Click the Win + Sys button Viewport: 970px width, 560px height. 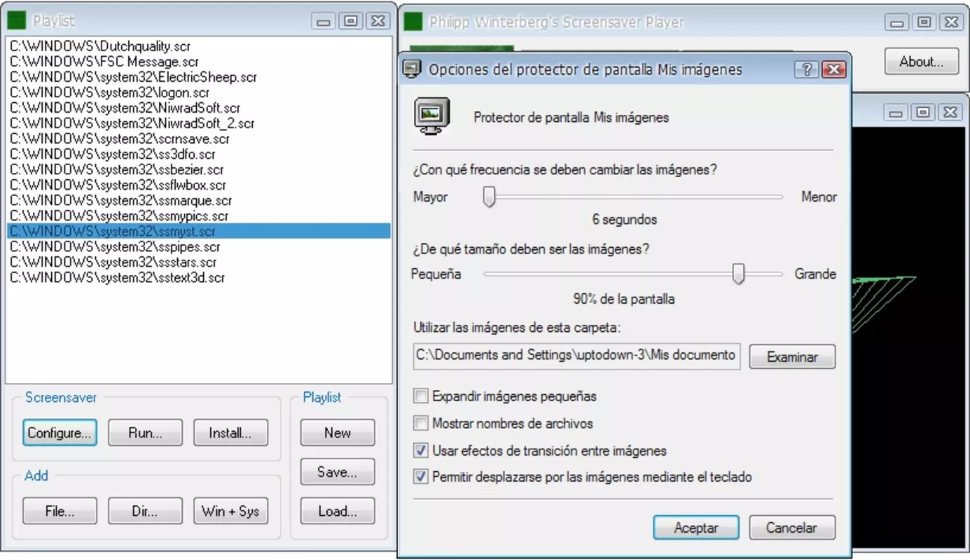tap(230, 511)
